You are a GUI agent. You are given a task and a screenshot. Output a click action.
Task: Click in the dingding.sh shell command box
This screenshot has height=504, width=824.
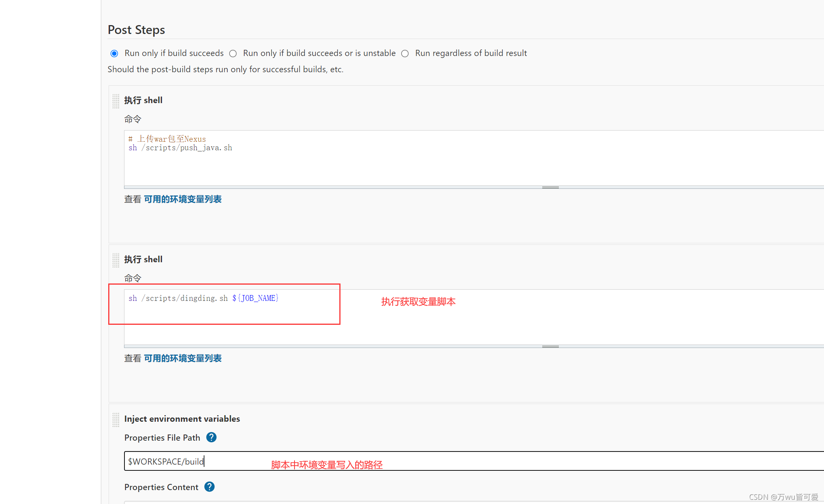point(474,317)
